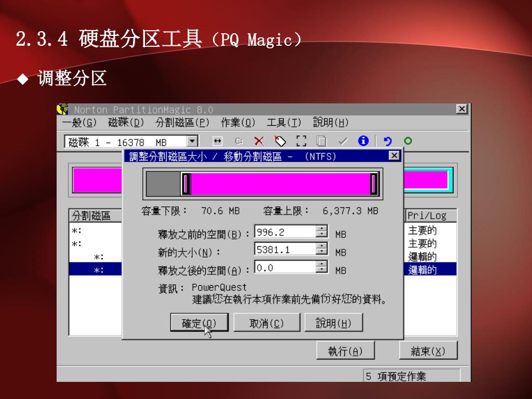Click the grey unallocated space in dialog bar

pos(164,183)
